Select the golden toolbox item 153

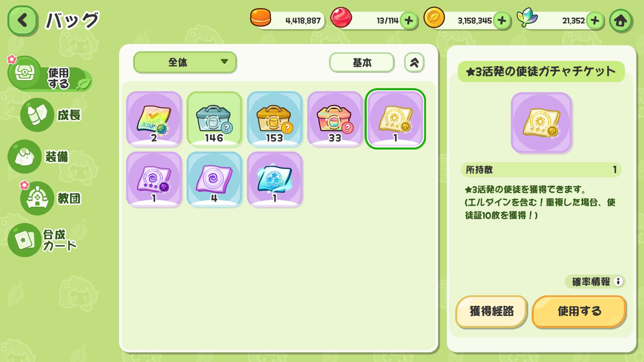pos(275,119)
